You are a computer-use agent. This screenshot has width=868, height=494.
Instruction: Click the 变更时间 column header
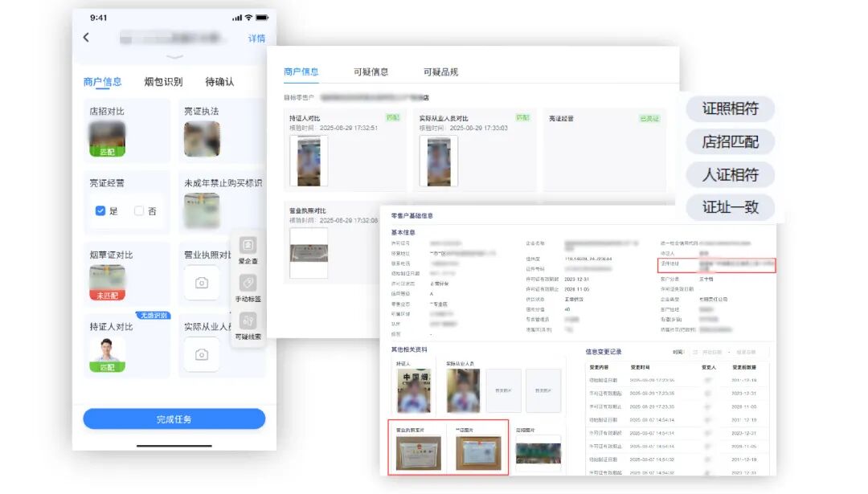(640, 367)
